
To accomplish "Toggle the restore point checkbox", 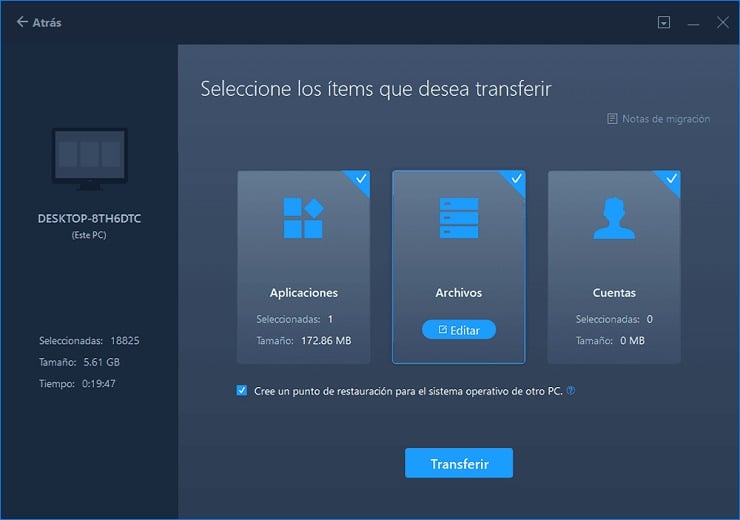I will [242, 391].
